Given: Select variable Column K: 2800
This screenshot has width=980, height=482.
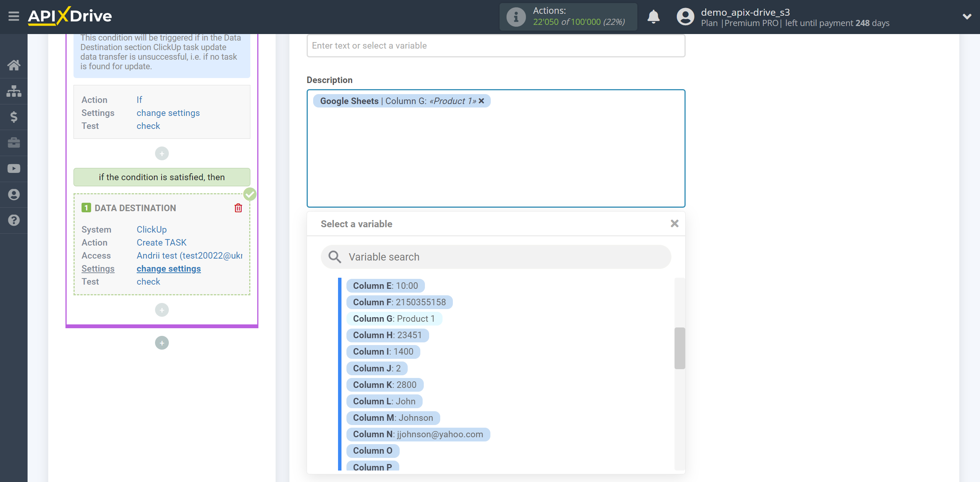Looking at the screenshot, I should 385,385.
